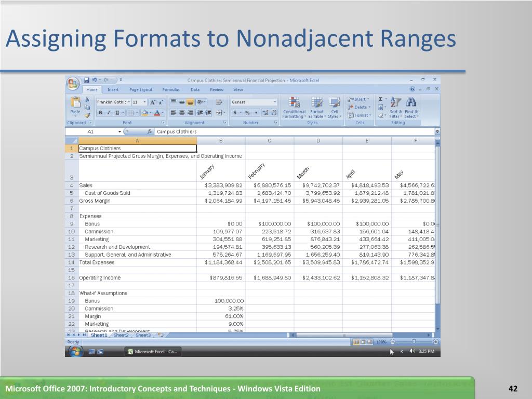This screenshot has height=399, width=532.
Task: Click Delete button in Cells group
Action: click(359, 107)
